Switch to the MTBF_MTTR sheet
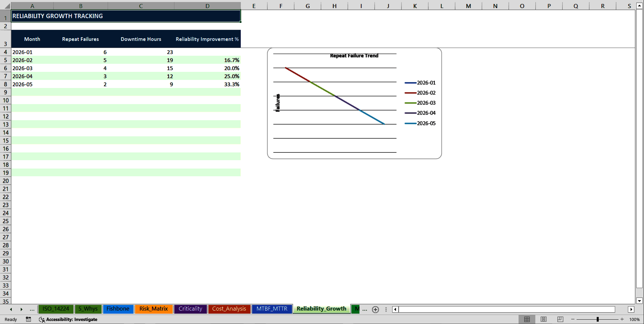The height and width of the screenshot is (324, 644). 272,309
